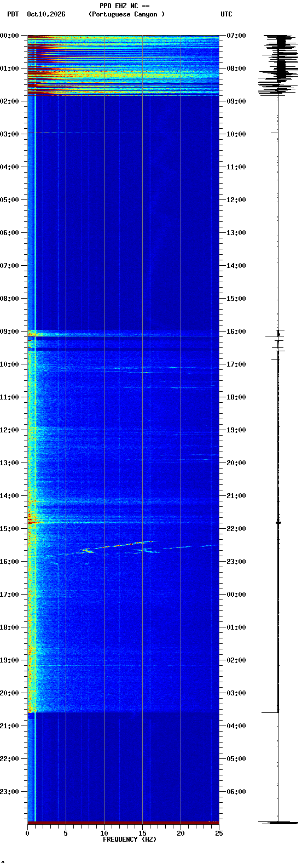Select the 17:00 PDT time label
The image size is (302, 868).
(10, 595)
